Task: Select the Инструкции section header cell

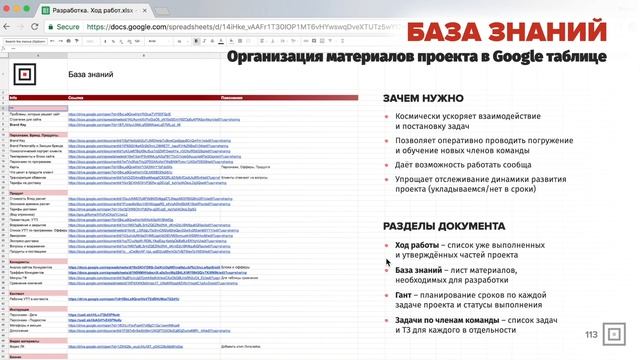Action: point(38,309)
